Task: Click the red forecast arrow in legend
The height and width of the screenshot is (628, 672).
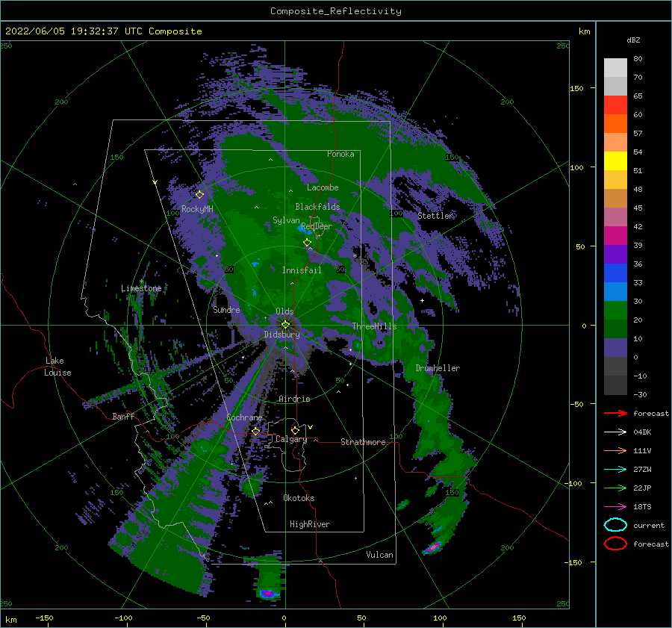Action: pyautogui.click(x=615, y=413)
